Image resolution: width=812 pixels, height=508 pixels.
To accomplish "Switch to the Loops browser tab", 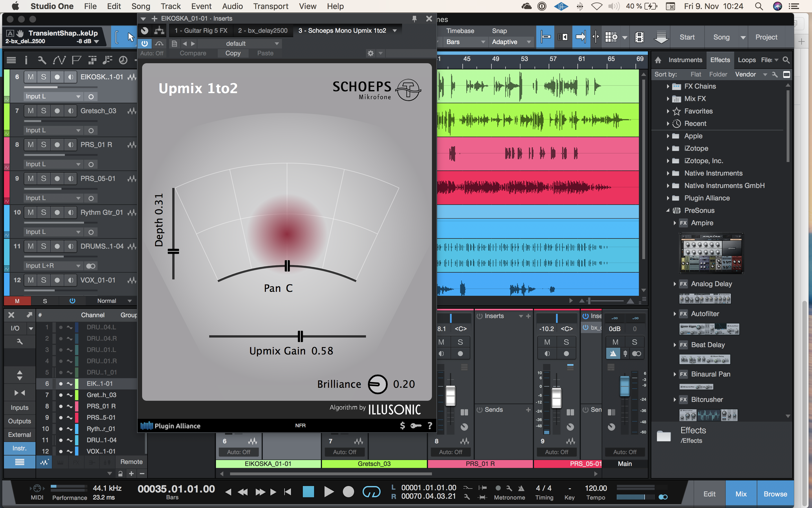I will coord(747,60).
